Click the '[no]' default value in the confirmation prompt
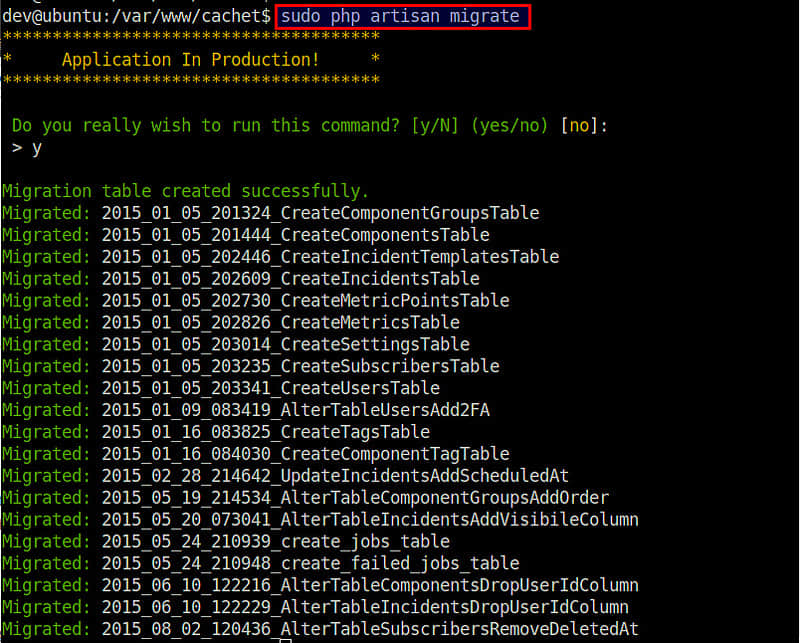The width and height of the screenshot is (800, 643). click(579, 126)
